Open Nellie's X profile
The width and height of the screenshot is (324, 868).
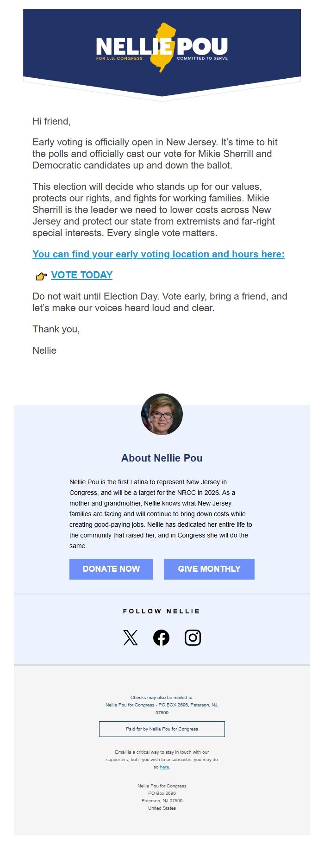click(131, 637)
